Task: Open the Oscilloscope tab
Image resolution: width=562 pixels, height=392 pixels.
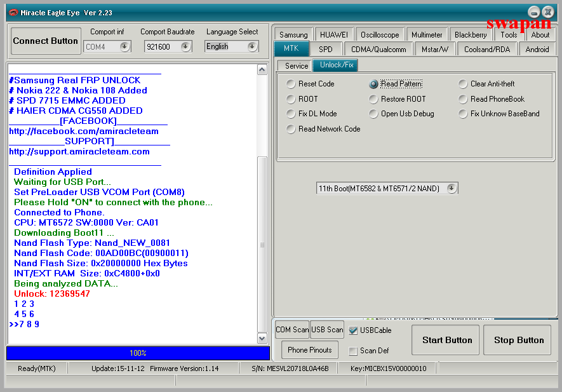Action: [x=380, y=35]
